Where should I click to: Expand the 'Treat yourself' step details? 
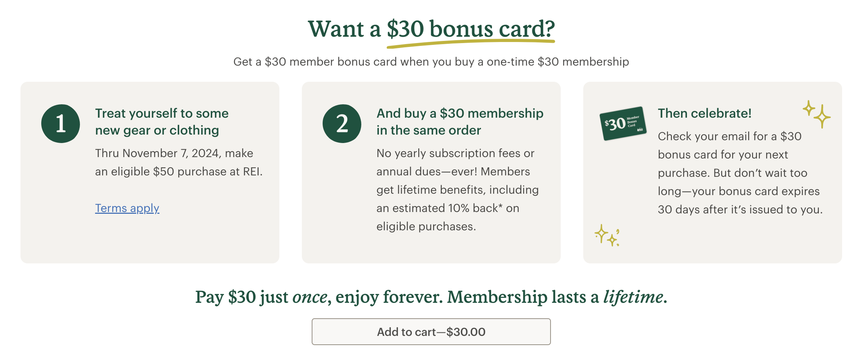(x=174, y=162)
